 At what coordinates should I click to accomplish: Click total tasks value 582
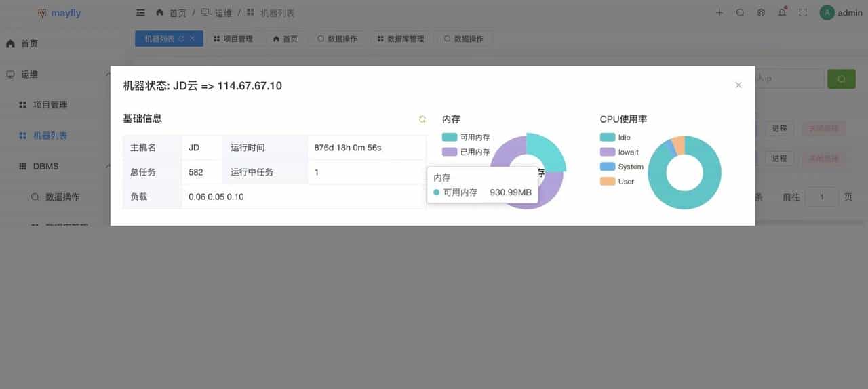click(196, 172)
